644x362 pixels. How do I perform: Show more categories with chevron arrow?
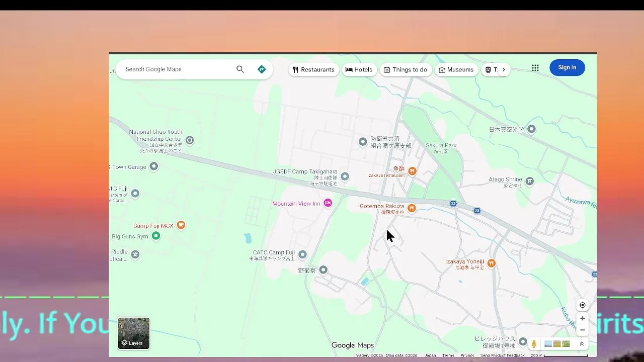pos(504,70)
